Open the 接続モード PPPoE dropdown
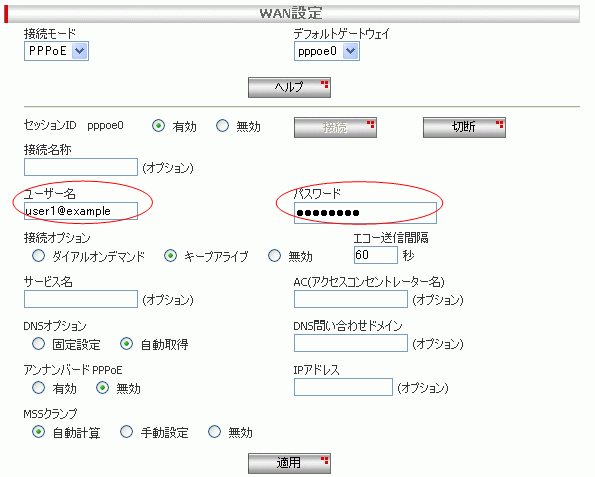Viewport: 595px width, 477px height. coord(56,51)
